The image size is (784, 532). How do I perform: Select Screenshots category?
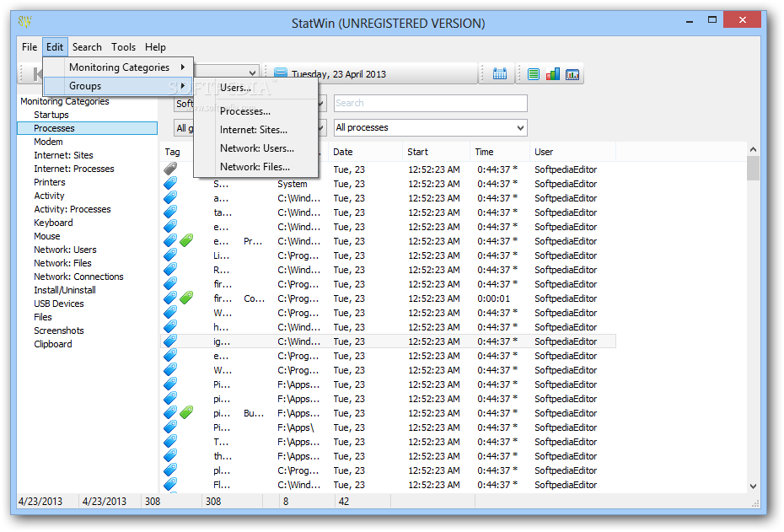[x=58, y=330]
